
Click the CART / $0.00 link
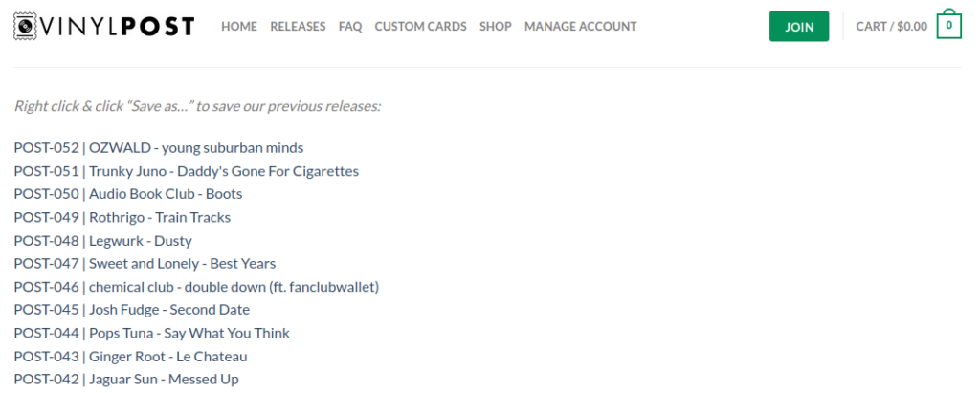coord(892,26)
